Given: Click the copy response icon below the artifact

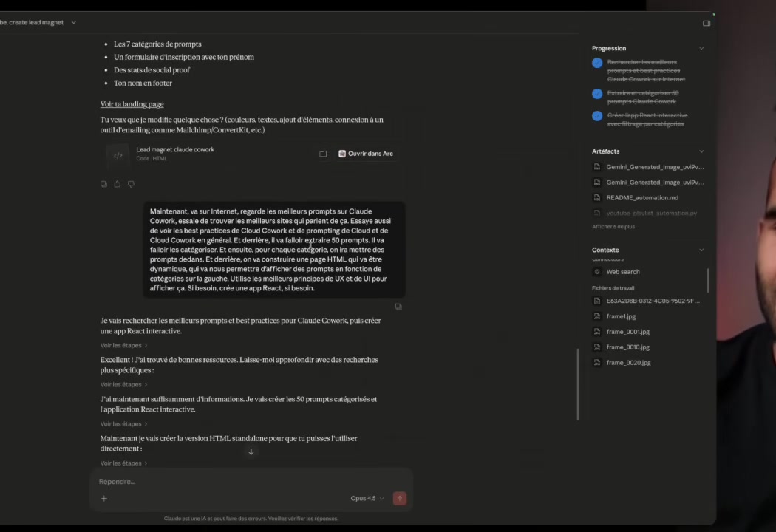Looking at the screenshot, I should click(103, 184).
